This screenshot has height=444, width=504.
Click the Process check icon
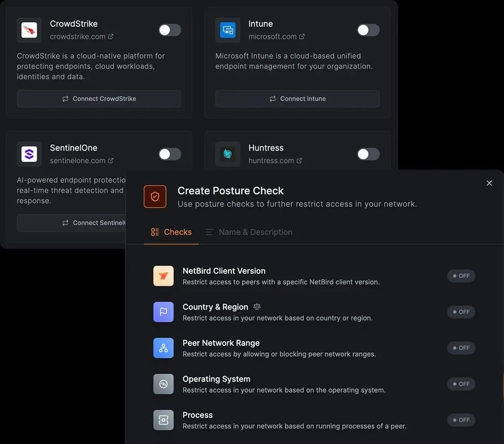163,420
